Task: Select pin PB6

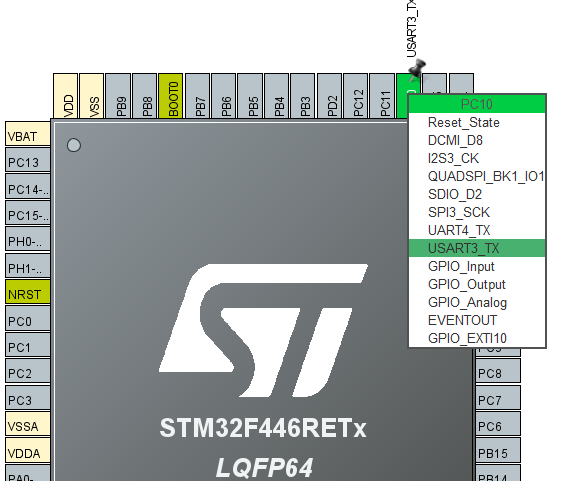Action: [x=224, y=96]
